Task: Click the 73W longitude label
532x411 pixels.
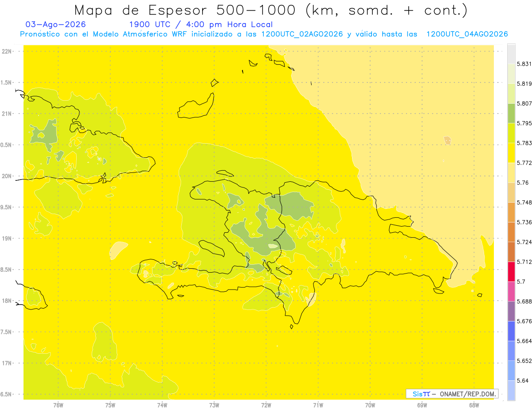Action: coord(214,405)
